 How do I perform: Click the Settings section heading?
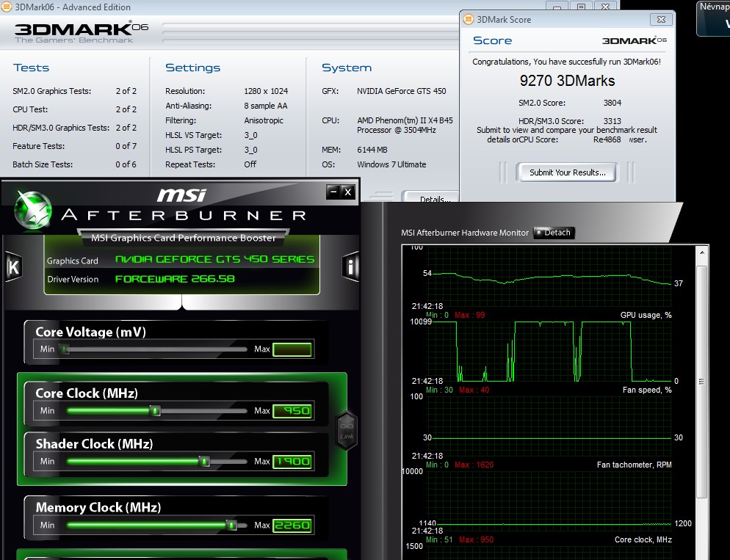[x=192, y=68]
